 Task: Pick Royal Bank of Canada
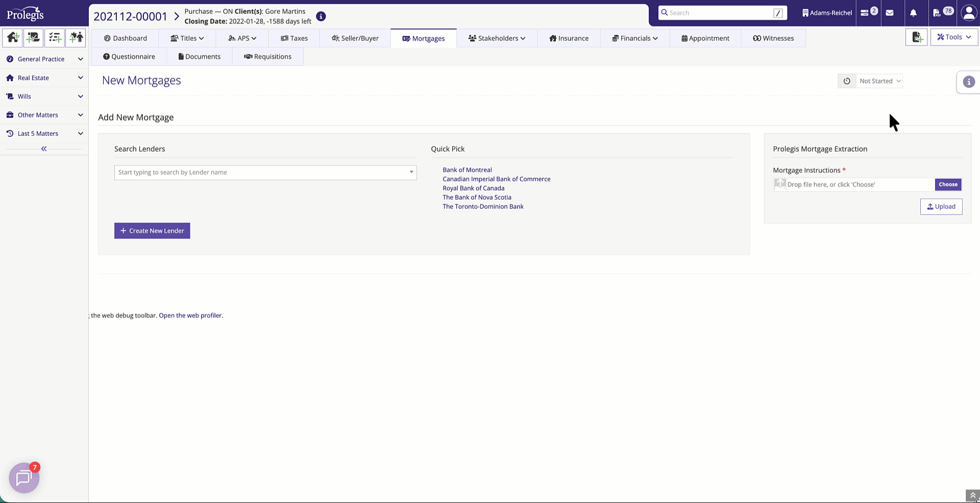click(473, 188)
